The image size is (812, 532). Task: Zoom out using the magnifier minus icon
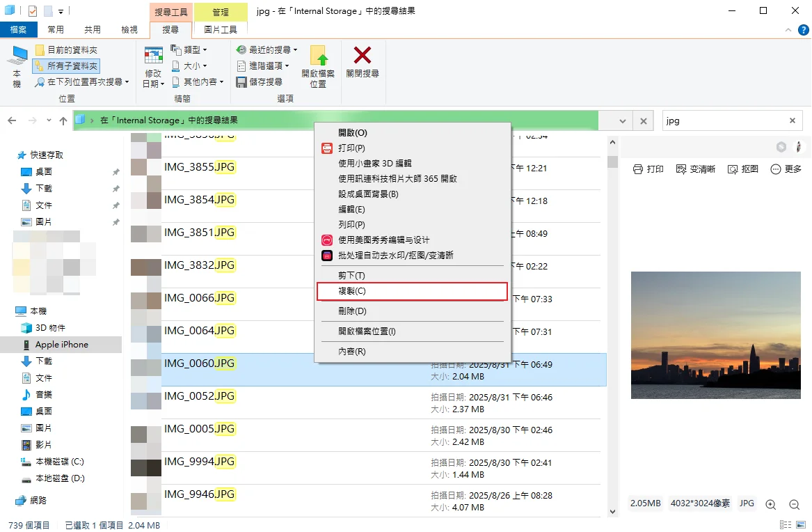coord(794,503)
